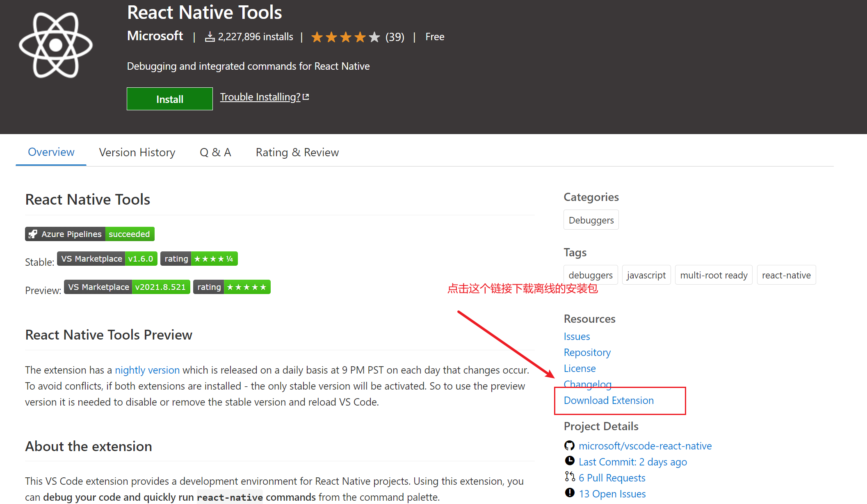Click the pull request icon
This screenshot has height=504, width=867.
[x=569, y=477]
